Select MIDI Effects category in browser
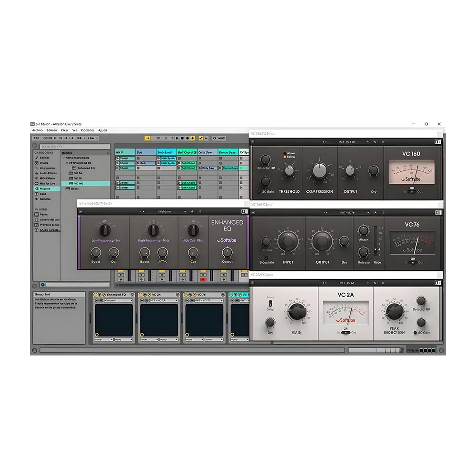The width and height of the screenshot is (476, 476). coord(47,178)
